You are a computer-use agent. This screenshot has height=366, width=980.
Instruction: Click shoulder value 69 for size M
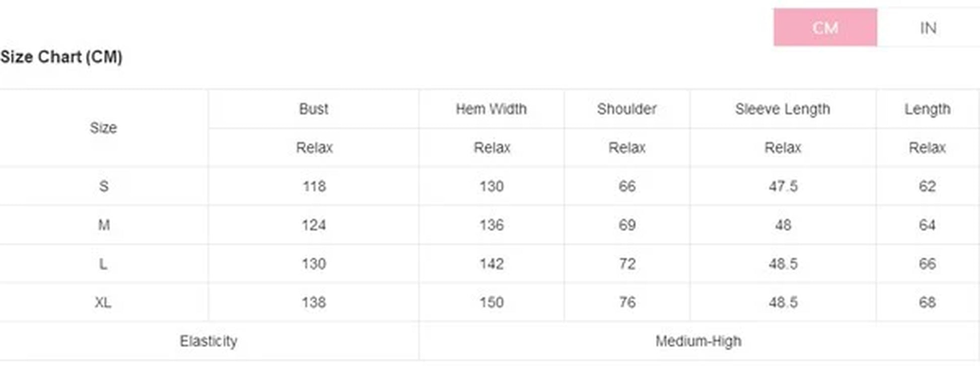pyautogui.click(x=626, y=225)
